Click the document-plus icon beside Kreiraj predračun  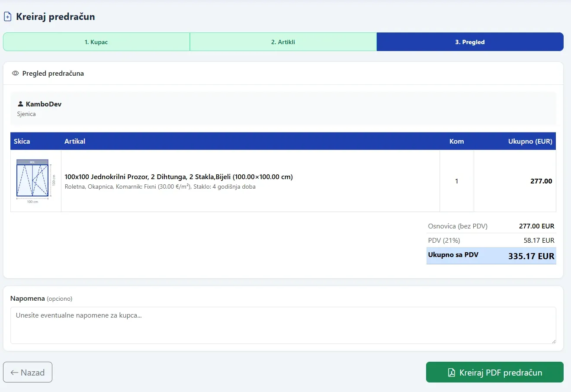click(7, 17)
